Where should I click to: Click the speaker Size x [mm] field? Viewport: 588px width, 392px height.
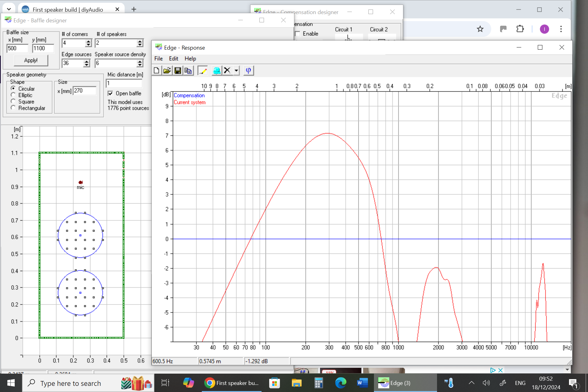[85, 91]
